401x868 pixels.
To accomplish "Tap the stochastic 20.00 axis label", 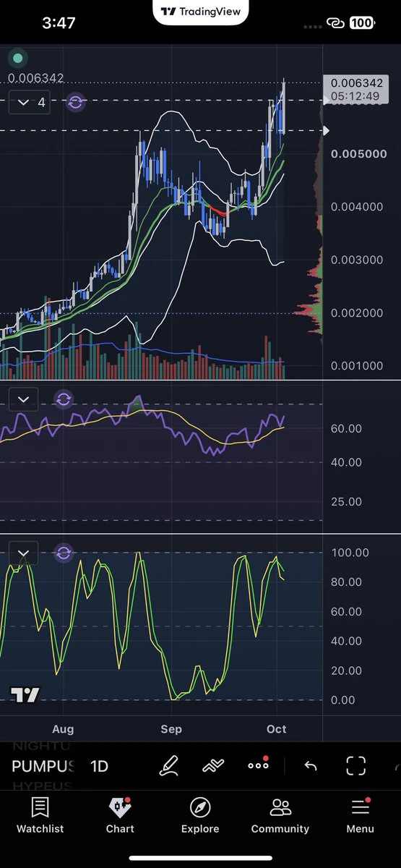I will pyautogui.click(x=346, y=671).
